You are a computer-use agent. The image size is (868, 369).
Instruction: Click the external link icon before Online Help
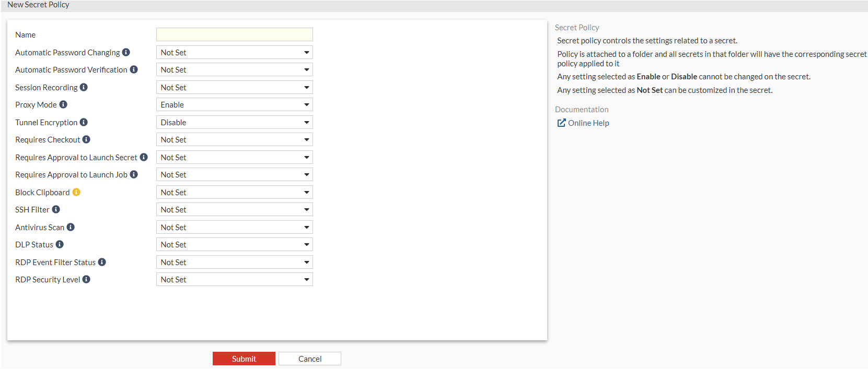[x=561, y=123]
